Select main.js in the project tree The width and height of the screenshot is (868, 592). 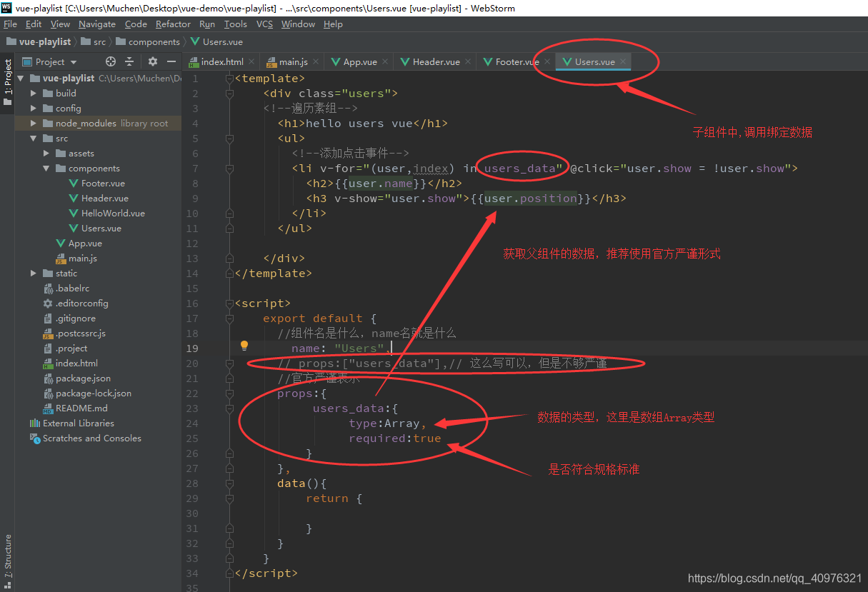point(76,259)
